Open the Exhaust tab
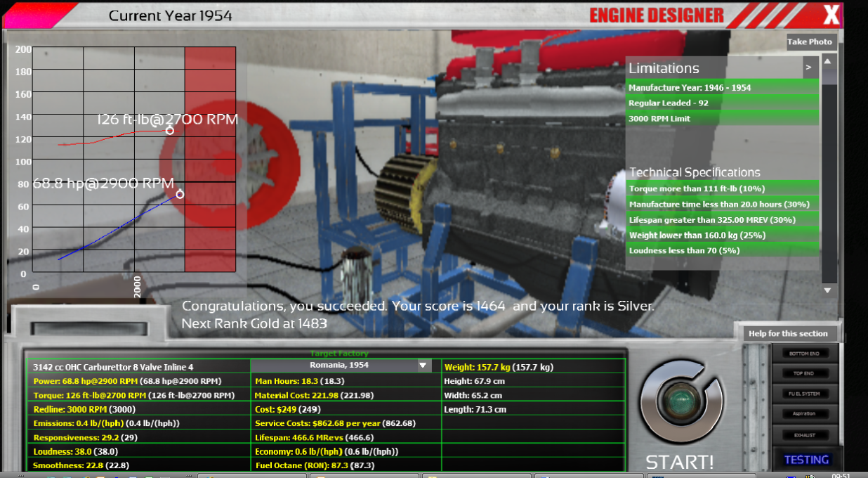This screenshot has height=478, width=868. pyautogui.click(x=803, y=435)
